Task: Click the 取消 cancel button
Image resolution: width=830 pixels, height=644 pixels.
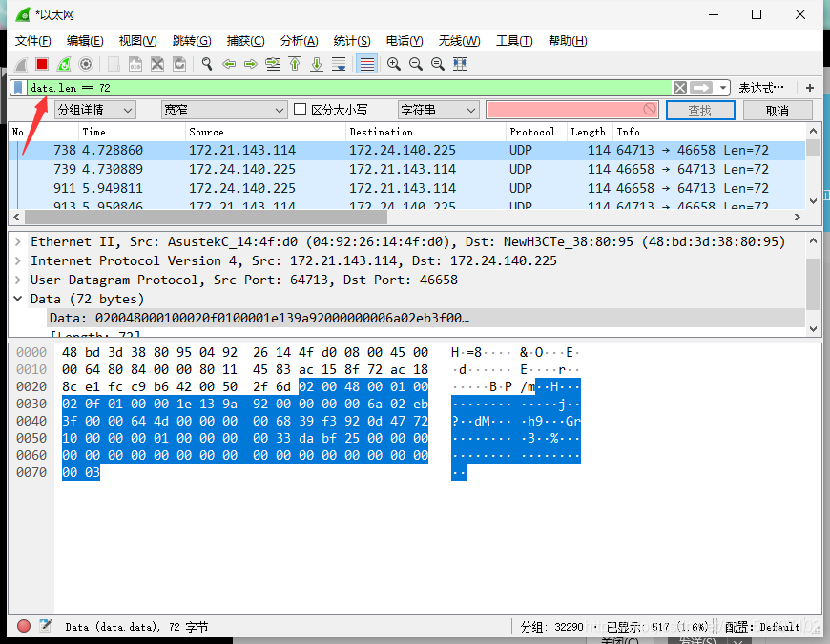Action: click(778, 111)
